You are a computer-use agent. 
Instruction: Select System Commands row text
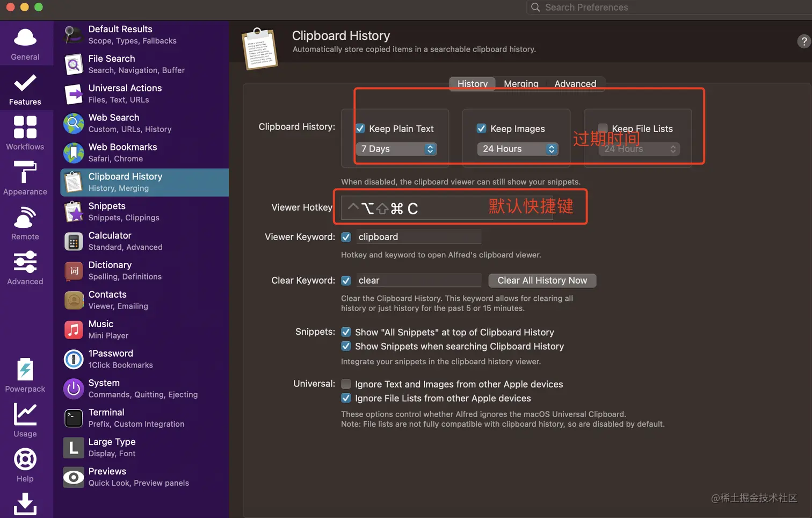(143, 388)
